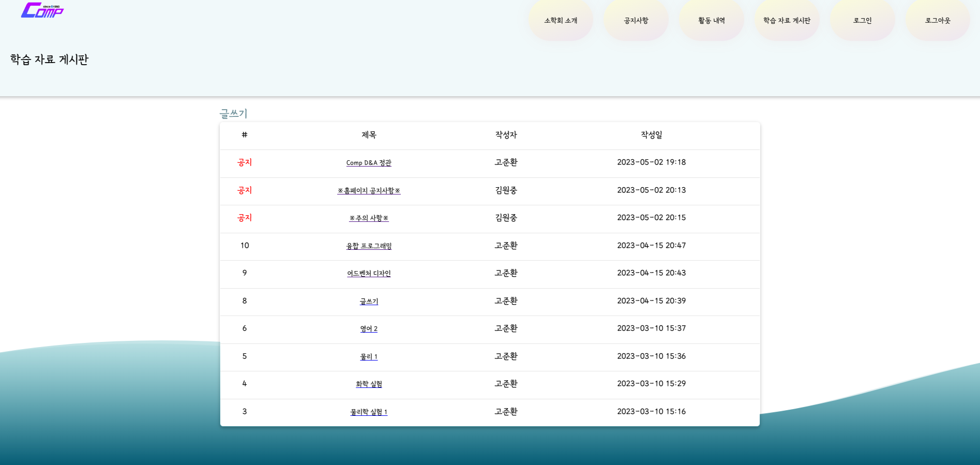Open the 어드벤처 디자인 post
Screen dimensions: 980x465
coord(369,274)
